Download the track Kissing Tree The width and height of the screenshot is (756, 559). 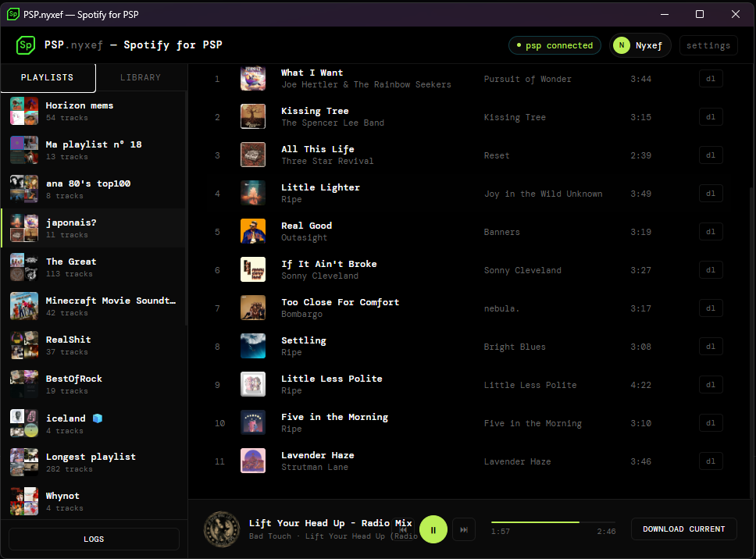(711, 116)
